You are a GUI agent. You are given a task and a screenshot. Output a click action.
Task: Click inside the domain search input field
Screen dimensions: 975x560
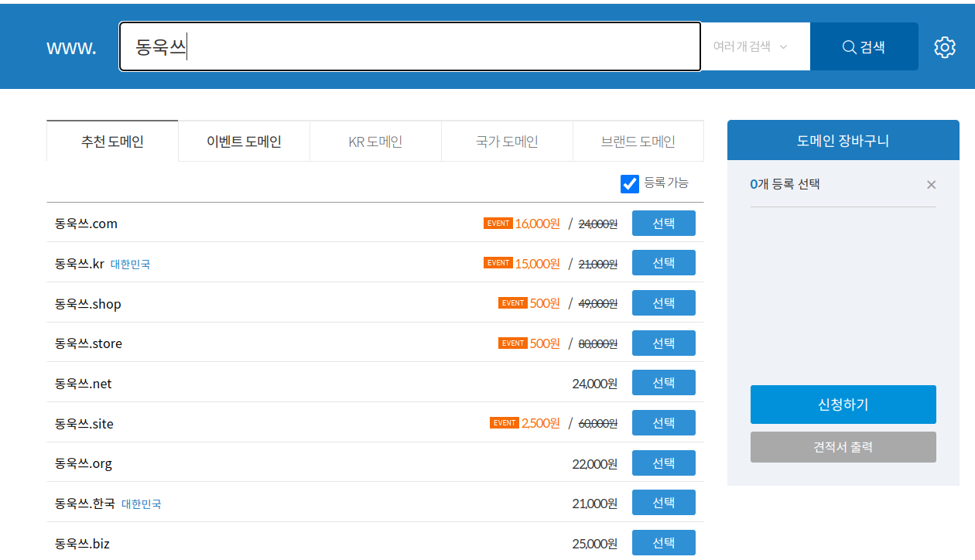coord(410,46)
